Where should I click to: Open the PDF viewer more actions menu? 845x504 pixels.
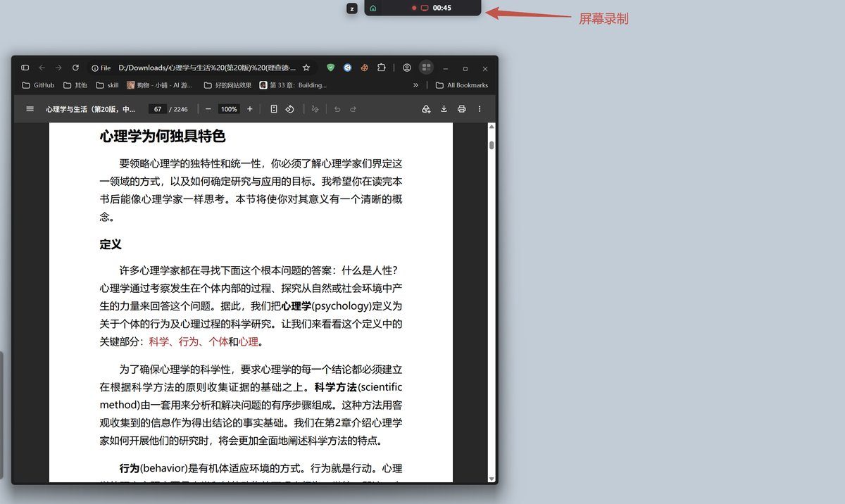(x=480, y=109)
